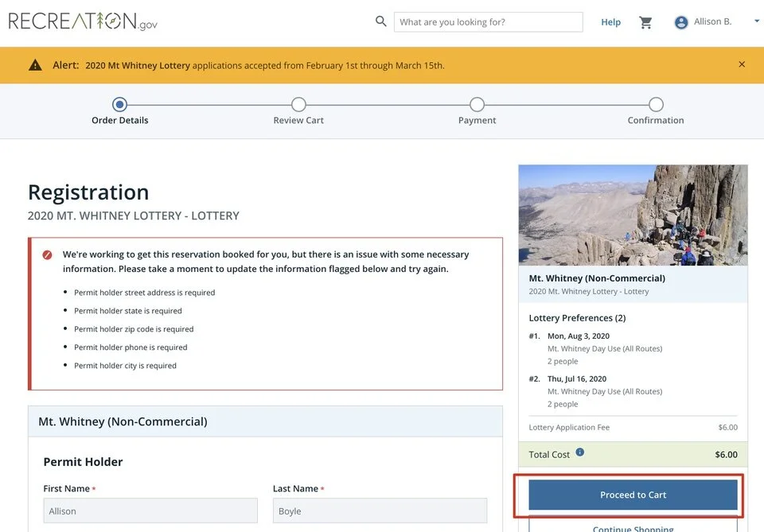Click 'Permit holder state is required'
The height and width of the screenshot is (532, 764).
[x=127, y=311]
